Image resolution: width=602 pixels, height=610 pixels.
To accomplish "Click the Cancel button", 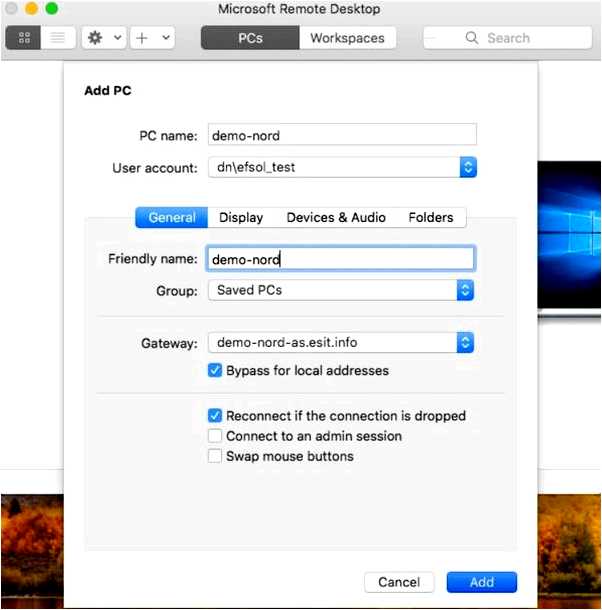I will coord(399,582).
